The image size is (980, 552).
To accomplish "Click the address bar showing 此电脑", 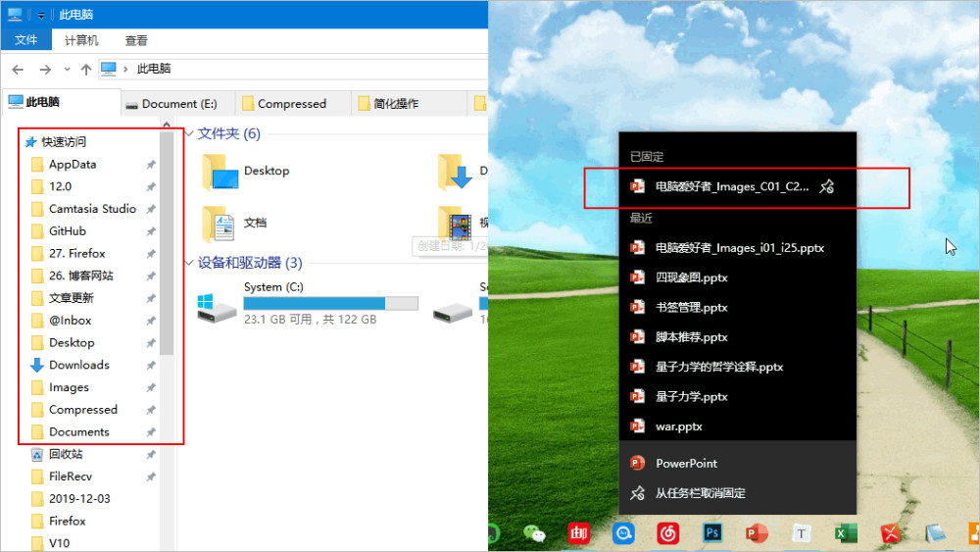I will click(x=292, y=69).
